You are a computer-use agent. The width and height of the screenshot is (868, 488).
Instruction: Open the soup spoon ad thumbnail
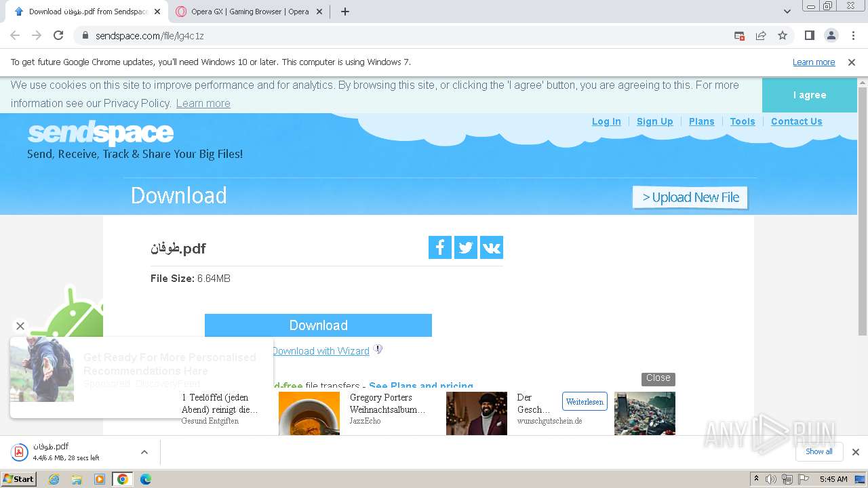click(x=309, y=413)
